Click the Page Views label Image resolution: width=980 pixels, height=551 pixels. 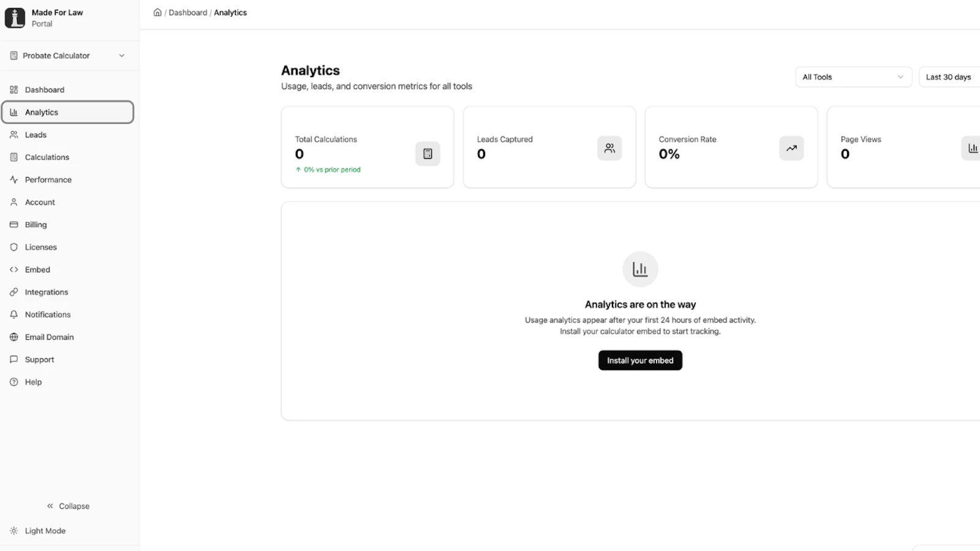861,140
